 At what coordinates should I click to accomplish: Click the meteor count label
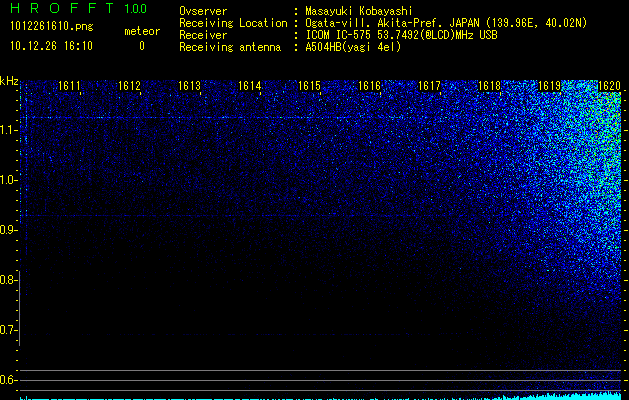[x=142, y=31]
